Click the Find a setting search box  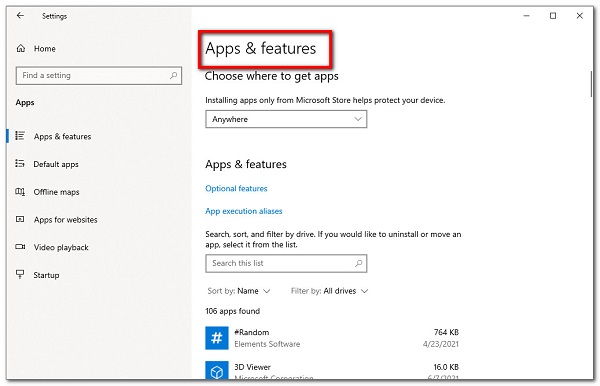[x=99, y=75]
